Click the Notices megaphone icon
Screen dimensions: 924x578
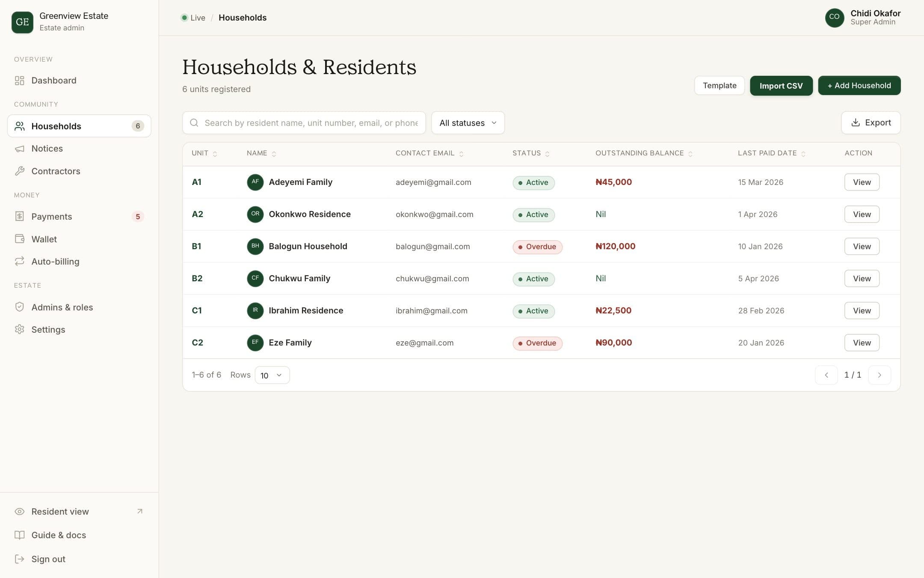[19, 149]
